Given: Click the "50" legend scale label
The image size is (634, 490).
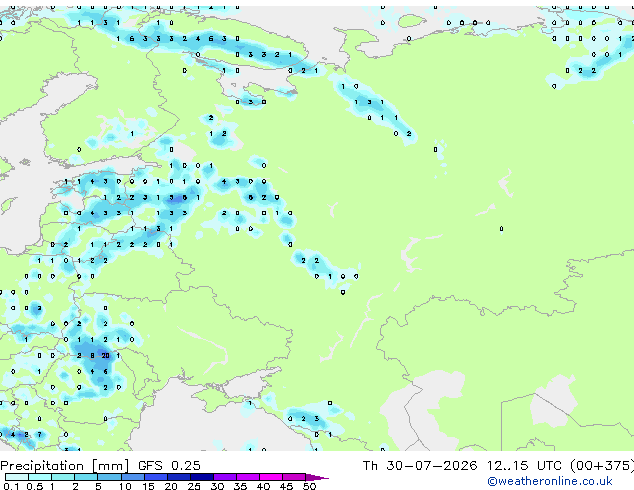Looking at the screenshot, I should pos(309,486).
